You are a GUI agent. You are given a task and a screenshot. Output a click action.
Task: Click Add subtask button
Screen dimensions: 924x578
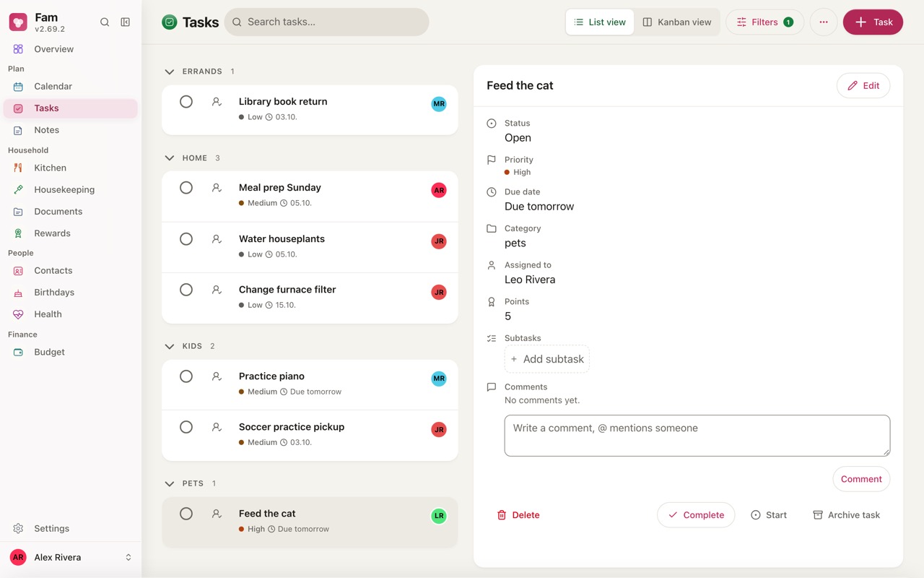pyautogui.click(x=547, y=359)
